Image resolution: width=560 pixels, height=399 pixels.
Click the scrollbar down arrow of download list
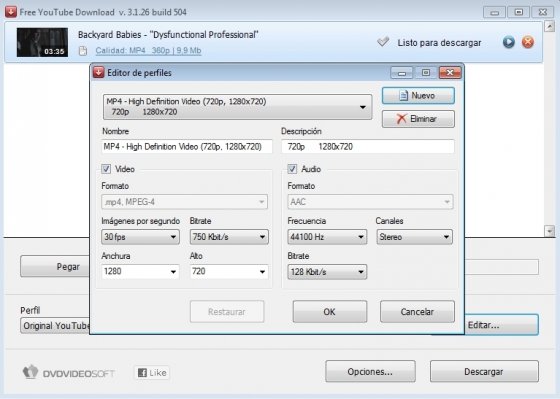click(x=549, y=231)
